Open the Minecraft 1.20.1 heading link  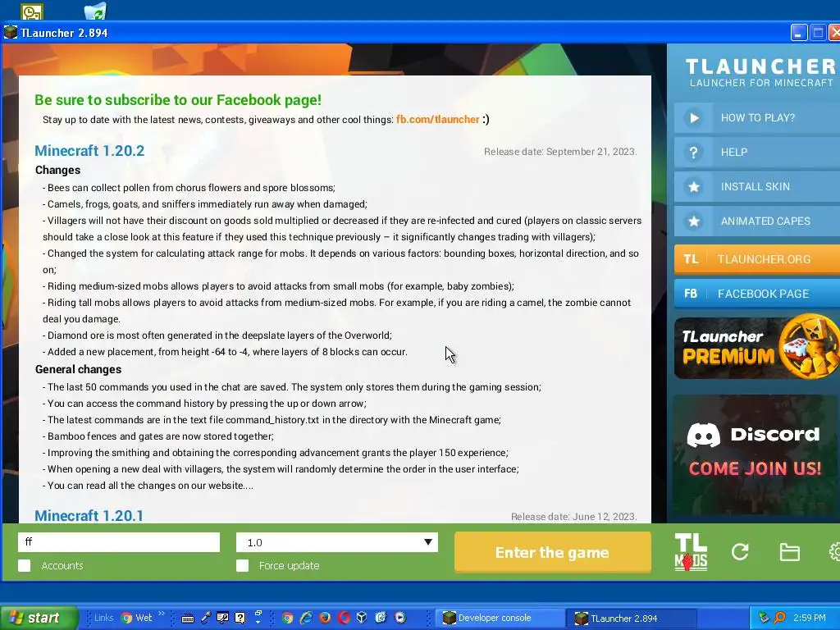(x=89, y=515)
